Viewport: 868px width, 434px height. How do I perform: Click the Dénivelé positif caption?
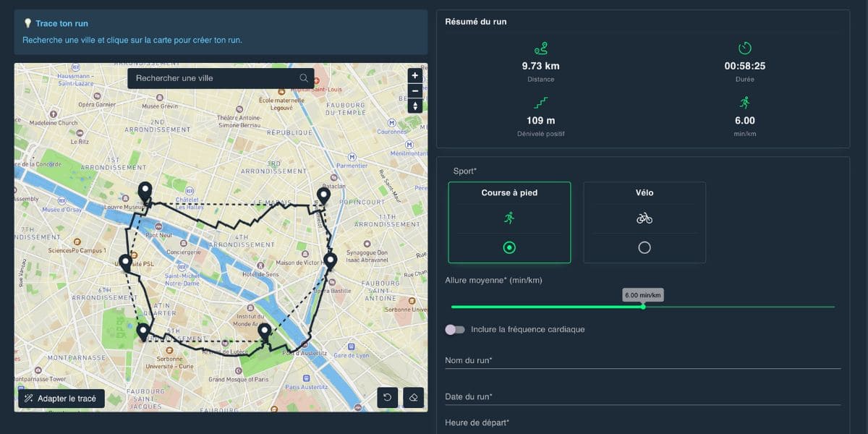coord(540,134)
